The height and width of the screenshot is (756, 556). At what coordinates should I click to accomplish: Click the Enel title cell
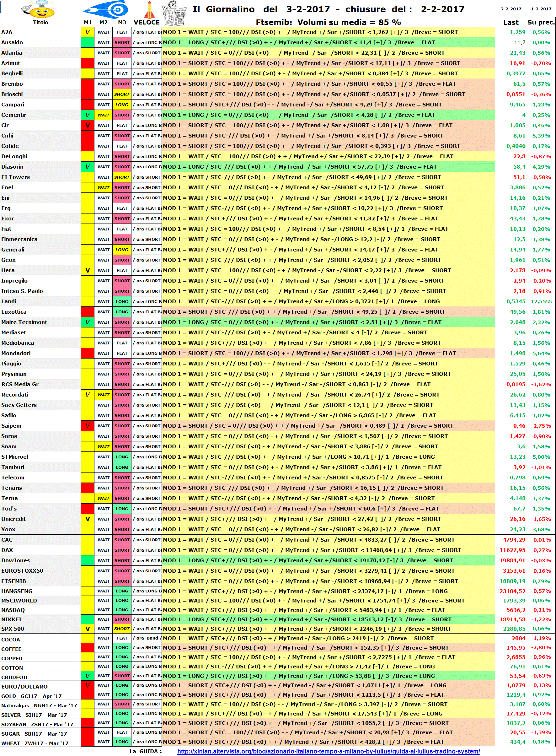40,187
